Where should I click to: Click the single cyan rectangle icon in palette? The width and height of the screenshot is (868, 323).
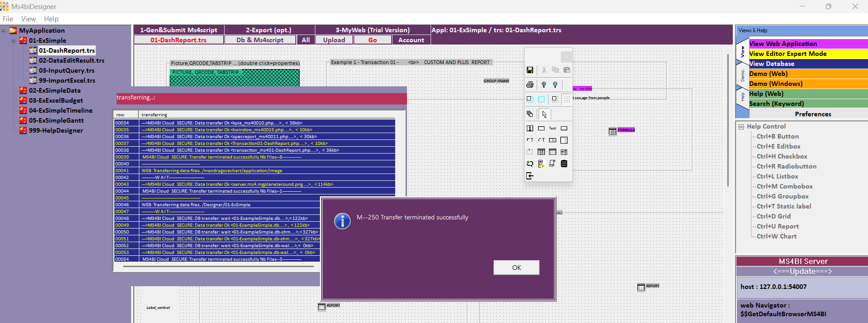pyautogui.click(x=541, y=99)
